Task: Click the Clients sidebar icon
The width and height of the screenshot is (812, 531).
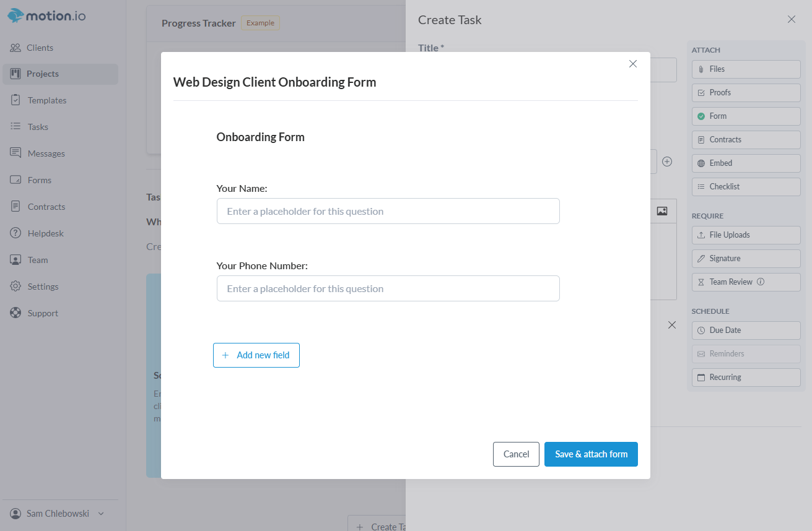Action: click(16, 48)
